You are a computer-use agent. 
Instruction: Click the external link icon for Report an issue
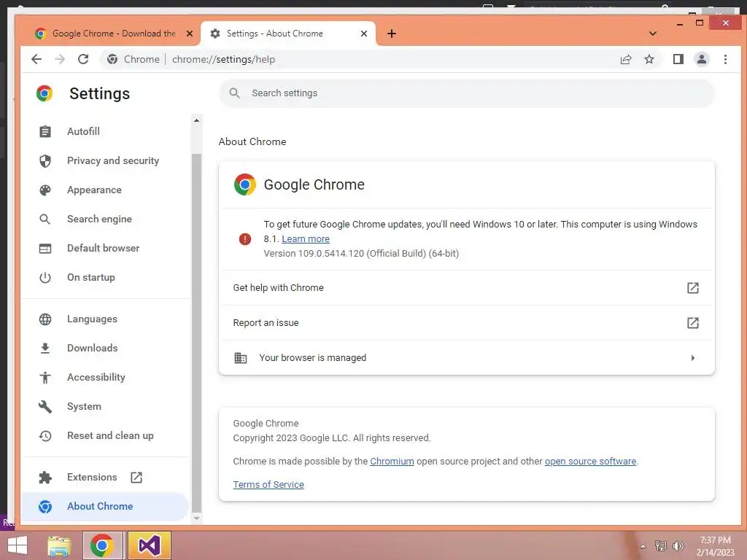[x=693, y=323]
